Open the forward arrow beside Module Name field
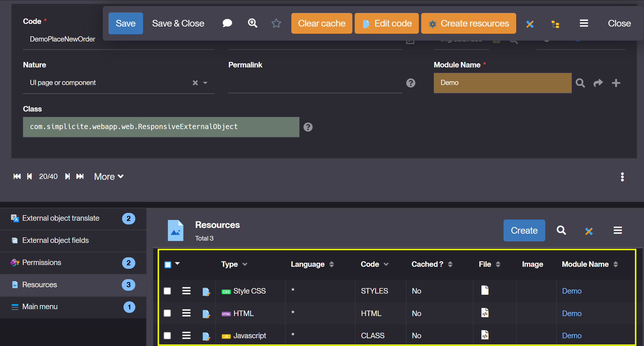This screenshot has height=346, width=644. tap(598, 83)
